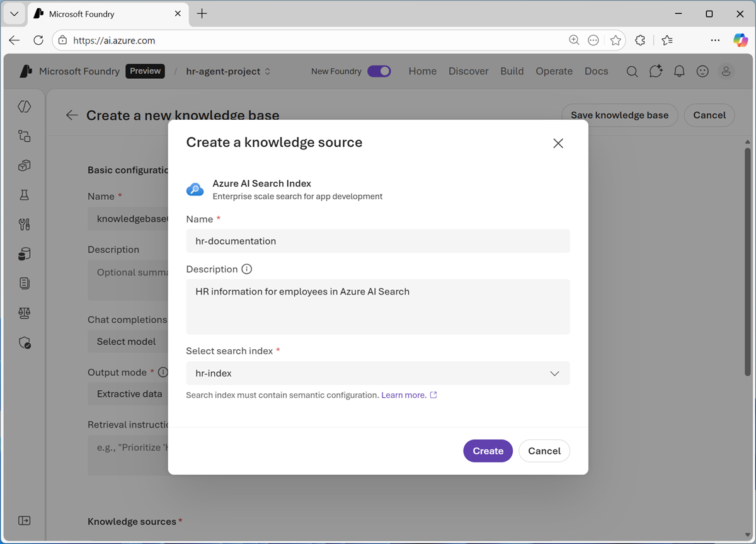This screenshot has width=756, height=544.
Task: Toggle the New Foundry switch
Action: 379,71
